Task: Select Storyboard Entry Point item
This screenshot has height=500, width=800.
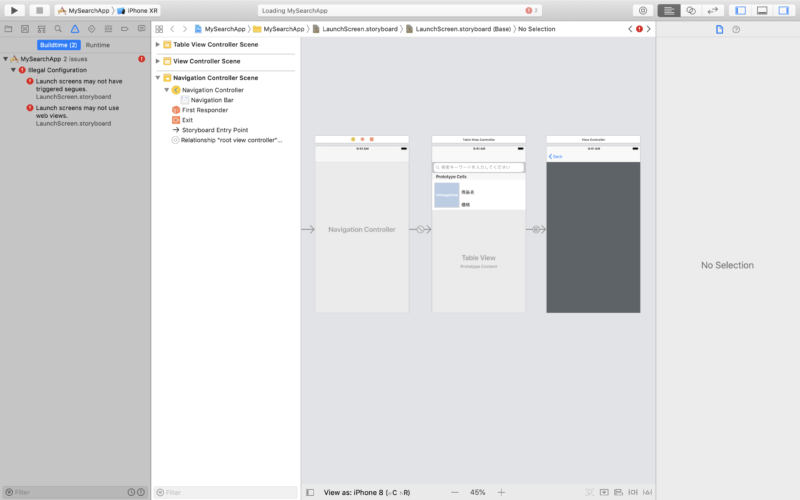Action: (x=215, y=130)
